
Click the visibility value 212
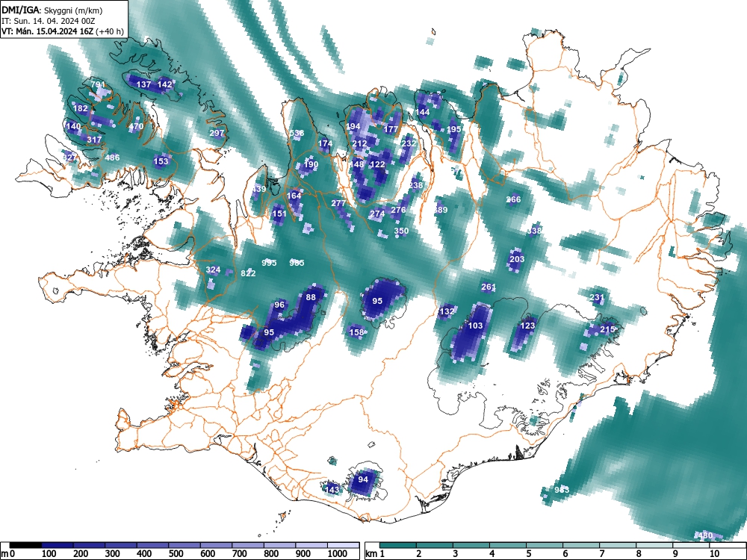tap(360, 143)
